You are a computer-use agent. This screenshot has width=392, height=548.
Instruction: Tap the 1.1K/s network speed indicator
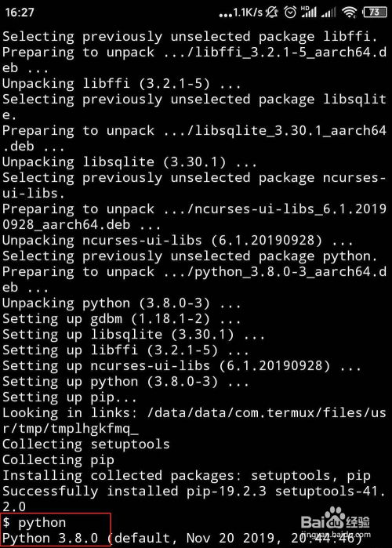click(241, 13)
